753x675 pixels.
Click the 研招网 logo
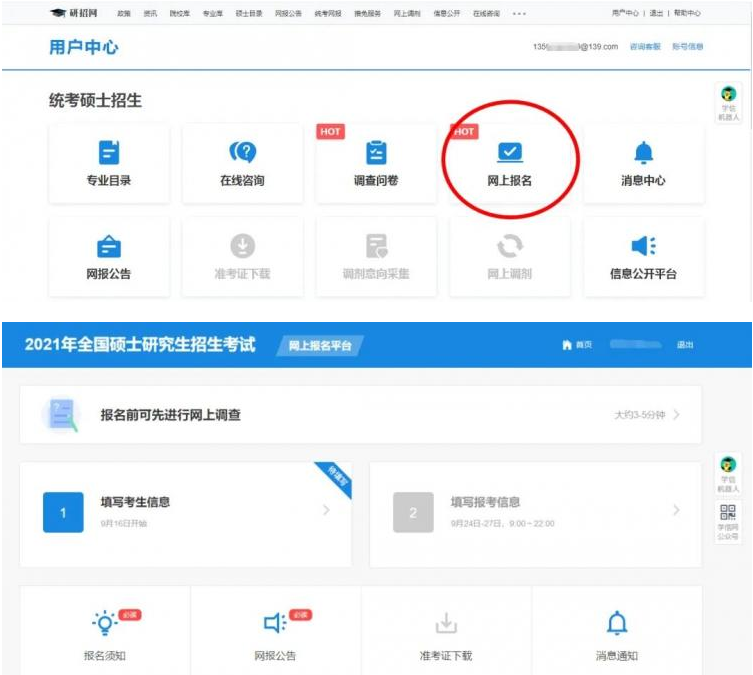[x=74, y=13]
